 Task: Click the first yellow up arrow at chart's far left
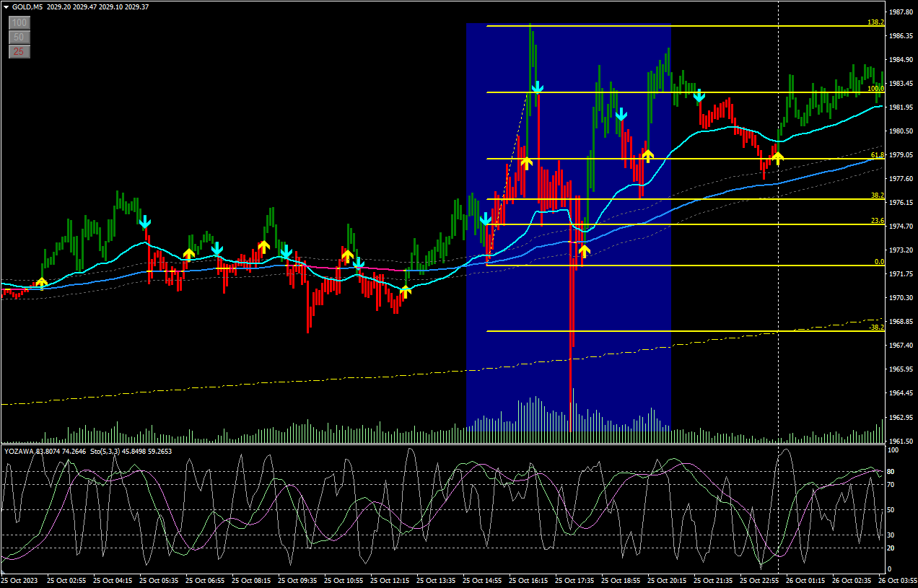42,283
